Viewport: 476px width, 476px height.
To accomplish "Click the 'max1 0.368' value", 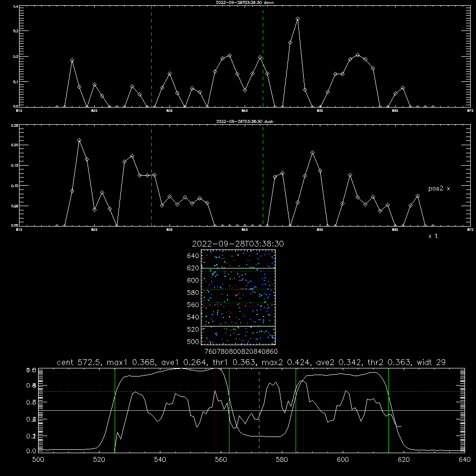I will 131,362.
